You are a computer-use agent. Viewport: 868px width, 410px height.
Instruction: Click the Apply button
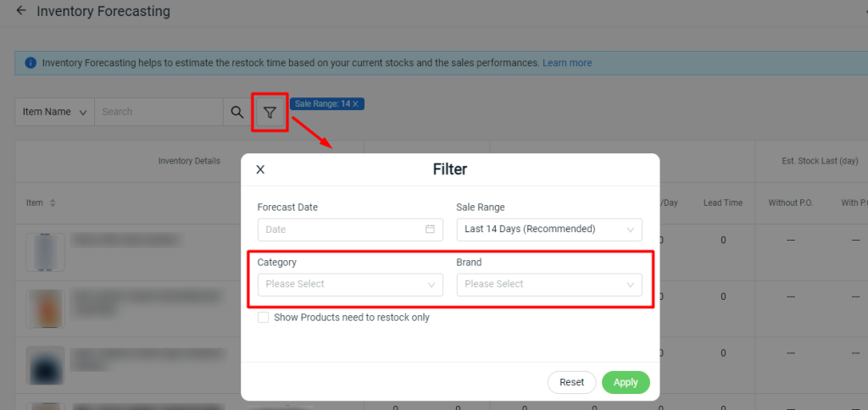tap(626, 382)
